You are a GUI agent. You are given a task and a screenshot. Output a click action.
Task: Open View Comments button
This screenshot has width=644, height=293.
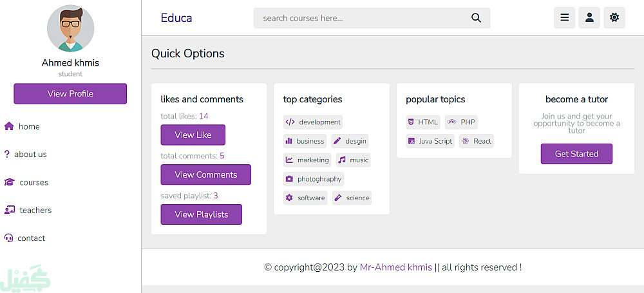point(205,175)
